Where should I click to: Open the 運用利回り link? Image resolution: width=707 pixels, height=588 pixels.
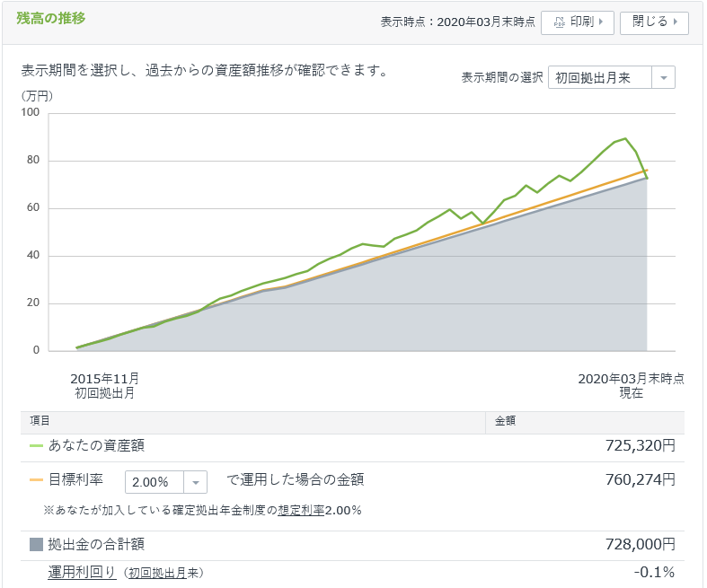click(82, 572)
